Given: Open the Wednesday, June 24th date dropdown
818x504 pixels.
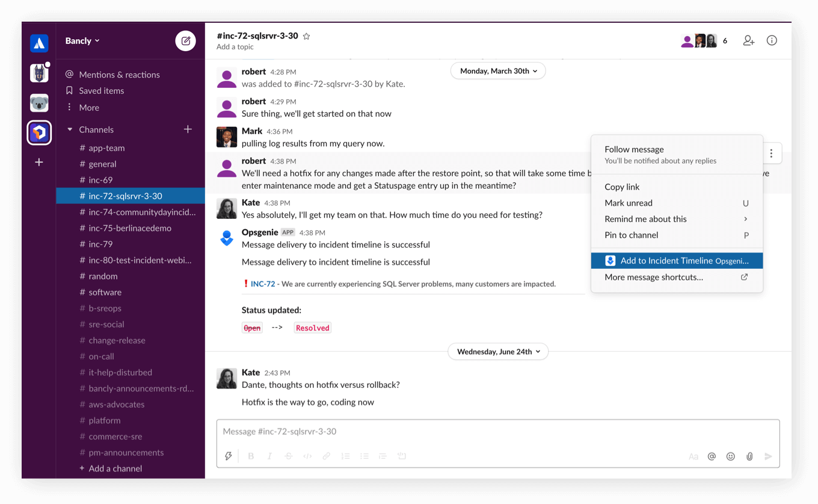Looking at the screenshot, I should (497, 351).
